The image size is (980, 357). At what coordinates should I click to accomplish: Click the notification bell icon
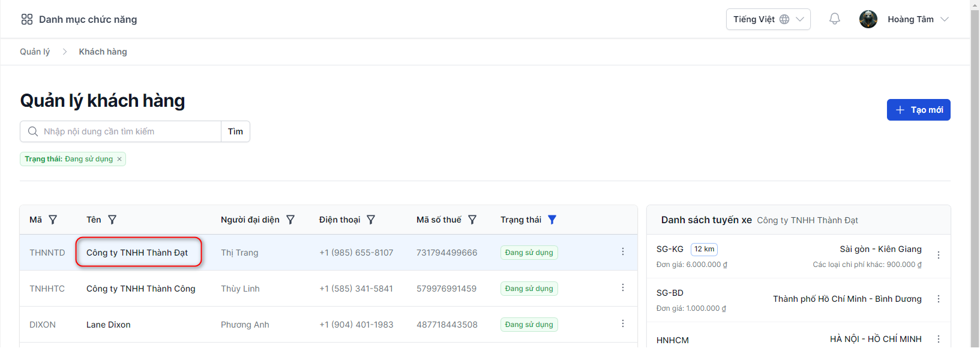click(834, 19)
